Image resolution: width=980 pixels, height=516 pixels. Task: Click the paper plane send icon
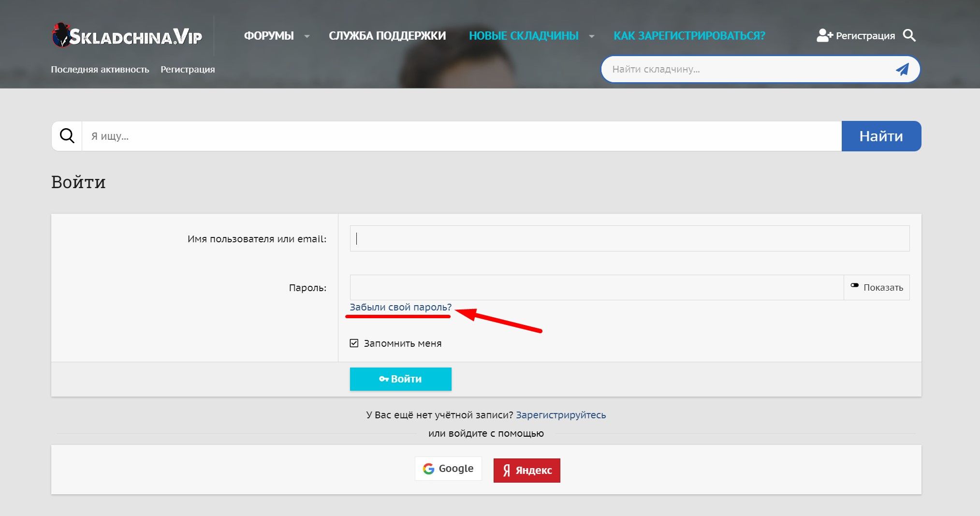tap(902, 69)
